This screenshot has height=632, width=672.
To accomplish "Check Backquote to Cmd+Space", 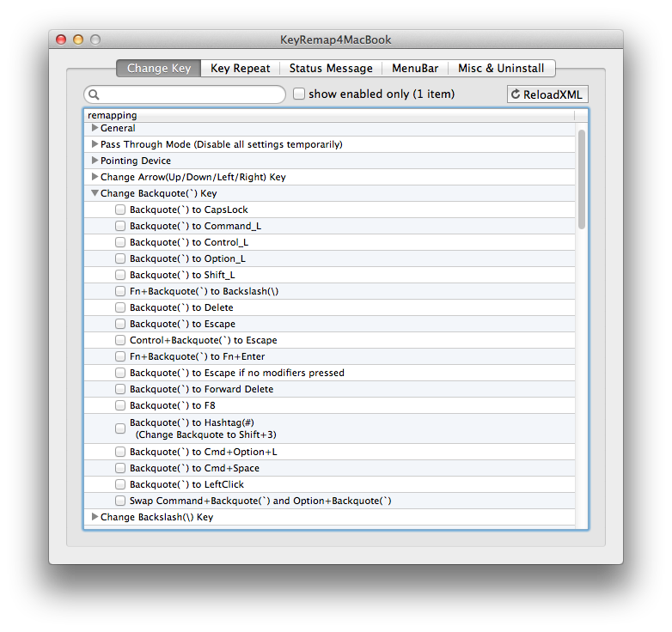I will [x=120, y=468].
